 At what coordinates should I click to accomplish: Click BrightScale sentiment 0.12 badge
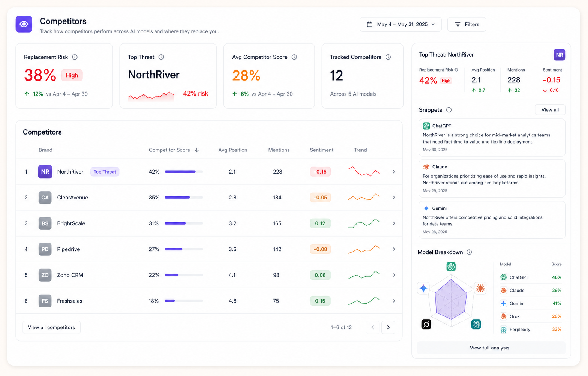pyautogui.click(x=320, y=223)
